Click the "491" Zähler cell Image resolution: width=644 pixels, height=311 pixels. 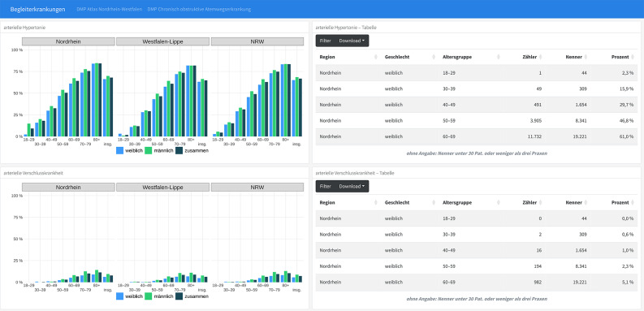pos(538,105)
